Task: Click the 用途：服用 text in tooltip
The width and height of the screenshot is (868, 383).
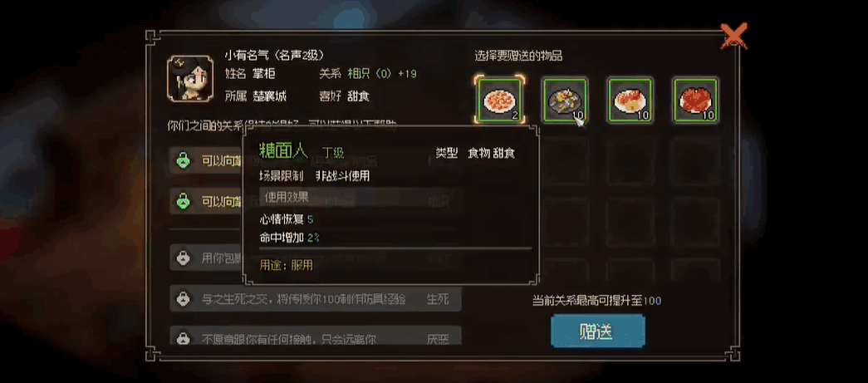Action: coord(287,265)
